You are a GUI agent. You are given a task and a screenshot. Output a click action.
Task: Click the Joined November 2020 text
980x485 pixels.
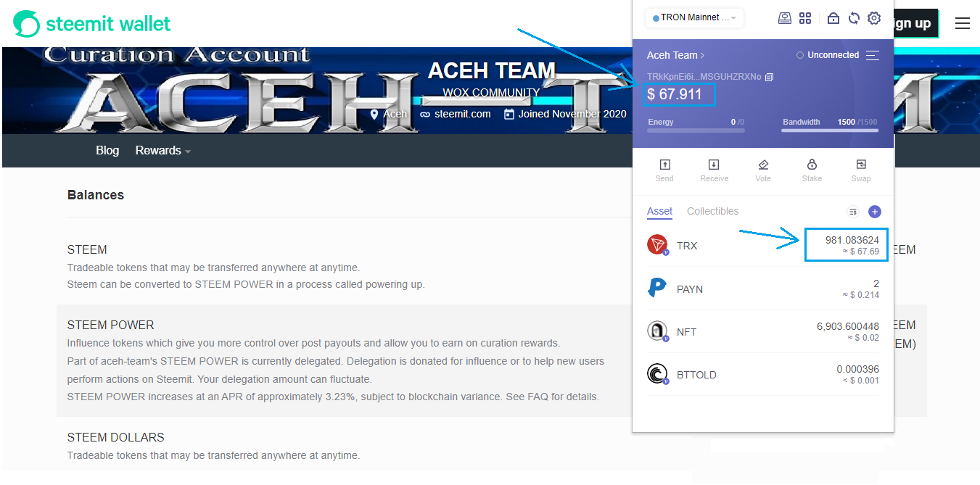pyautogui.click(x=572, y=114)
